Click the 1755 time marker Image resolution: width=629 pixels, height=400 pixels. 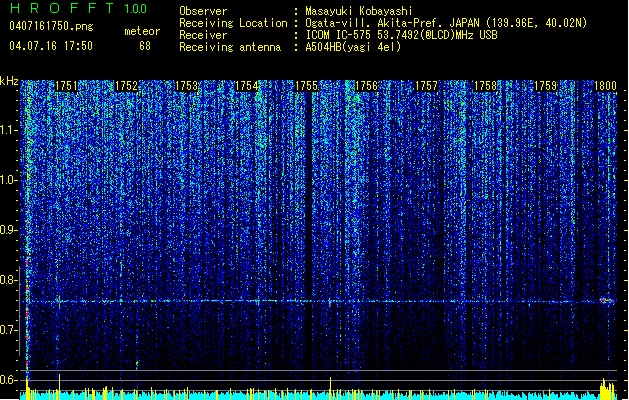coord(306,86)
